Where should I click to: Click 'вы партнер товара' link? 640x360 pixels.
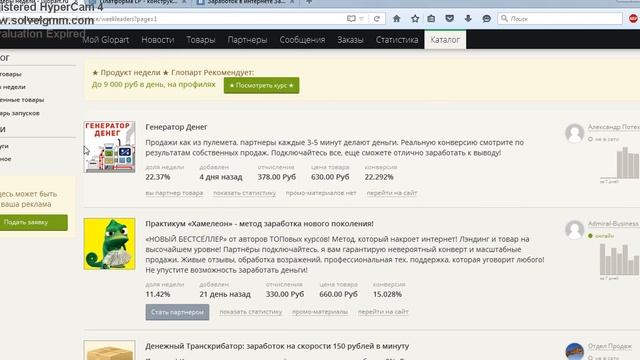174,193
